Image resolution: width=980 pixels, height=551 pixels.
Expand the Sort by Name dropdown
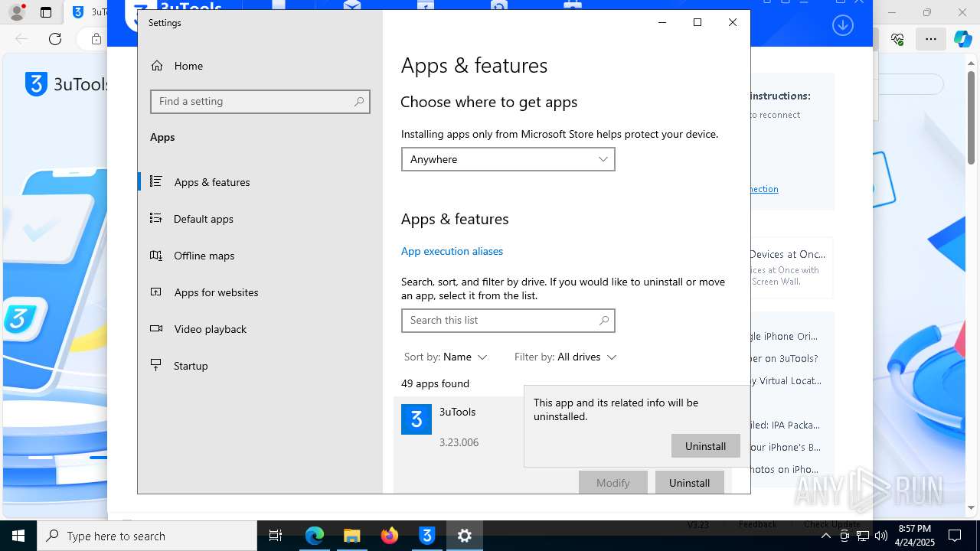(446, 357)
